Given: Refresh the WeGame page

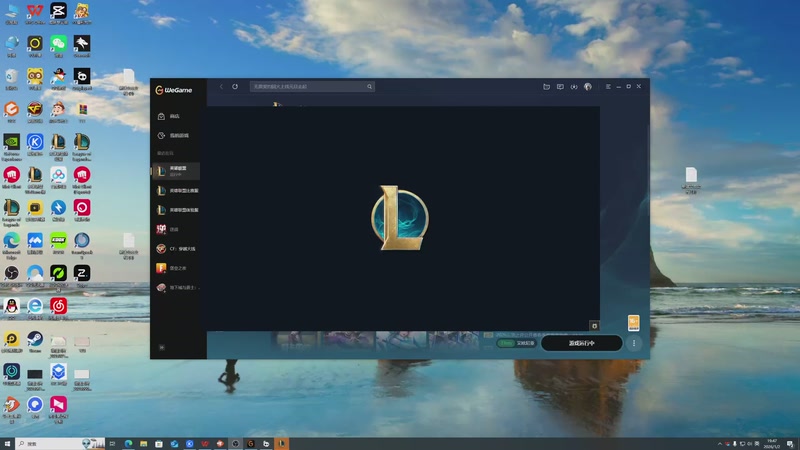Looking at the screenshot, I should (x=235, y=87).
